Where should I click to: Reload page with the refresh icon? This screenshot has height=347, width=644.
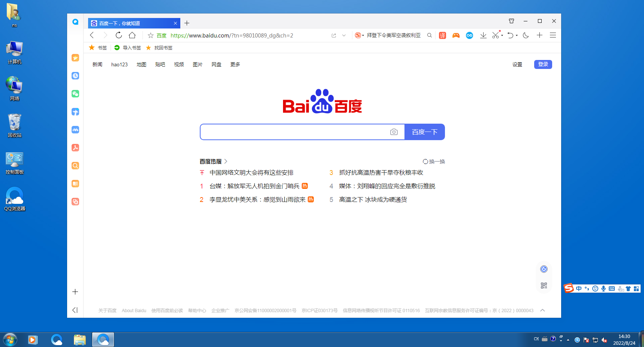click(x=119, y=35)
